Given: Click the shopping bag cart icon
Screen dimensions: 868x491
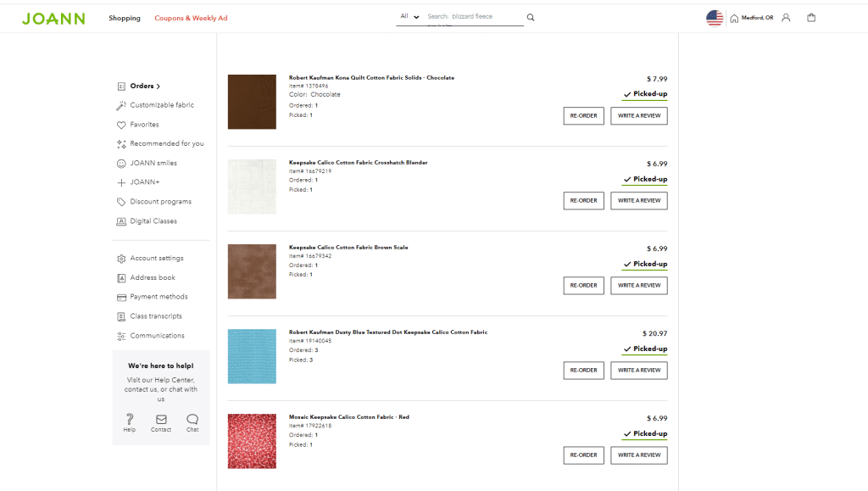Looking at the screenshot, I should [811, 18].
